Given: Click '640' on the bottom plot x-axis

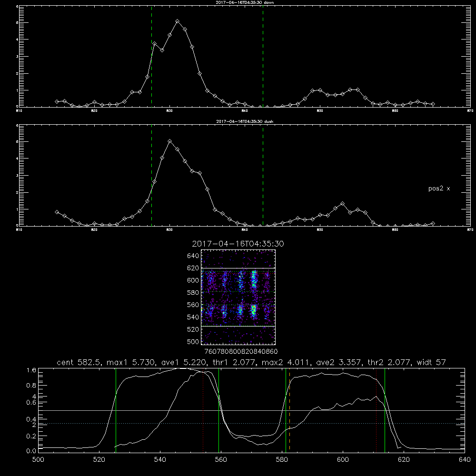Looking at the screenshot, I should [465, 460].
